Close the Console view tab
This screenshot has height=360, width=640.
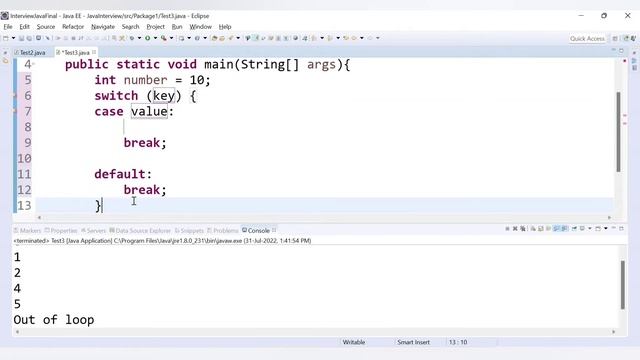pyautogui.click(x=274, y=230)
